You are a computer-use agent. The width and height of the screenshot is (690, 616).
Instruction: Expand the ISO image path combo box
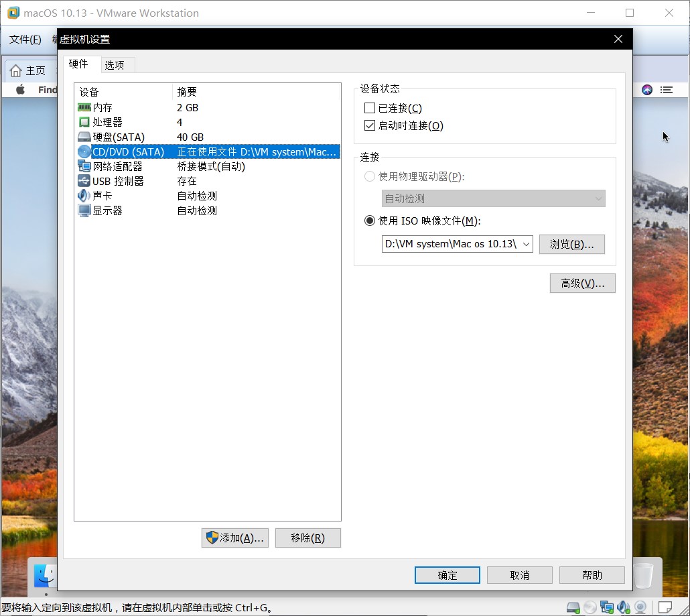click(x=526, y=244)
